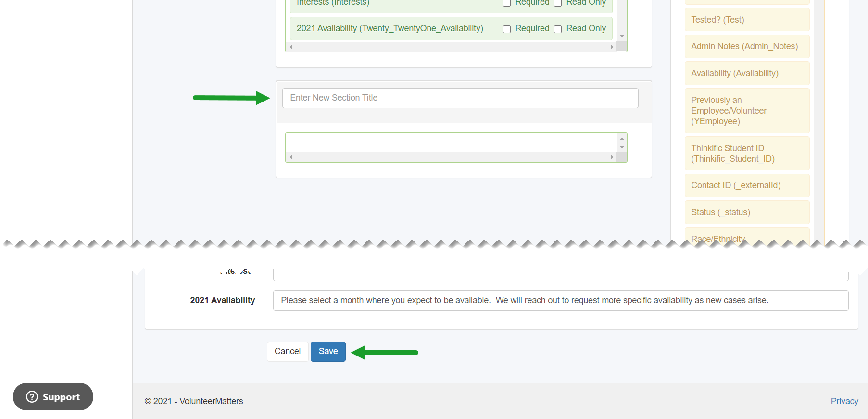This screenshot has width=868, height=419.
Task: Click the 2021 Availability form label
Action: pyautogui.click(x=223, y=300)
